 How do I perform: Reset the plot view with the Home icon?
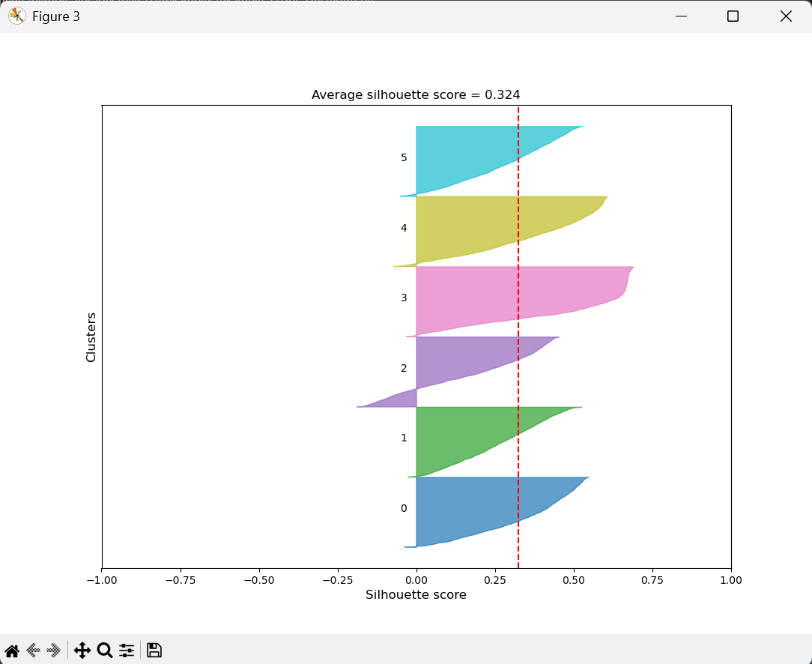(x=10, y=650)
